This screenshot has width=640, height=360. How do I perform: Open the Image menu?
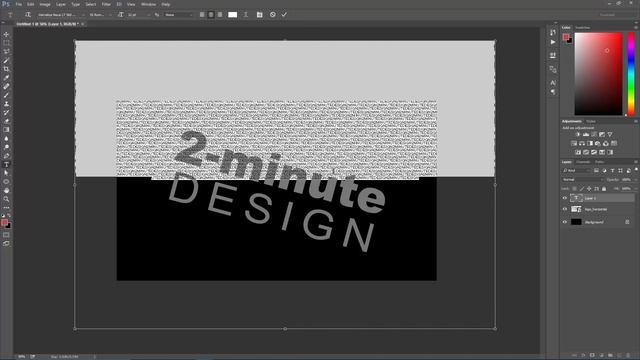click(45, 4)
